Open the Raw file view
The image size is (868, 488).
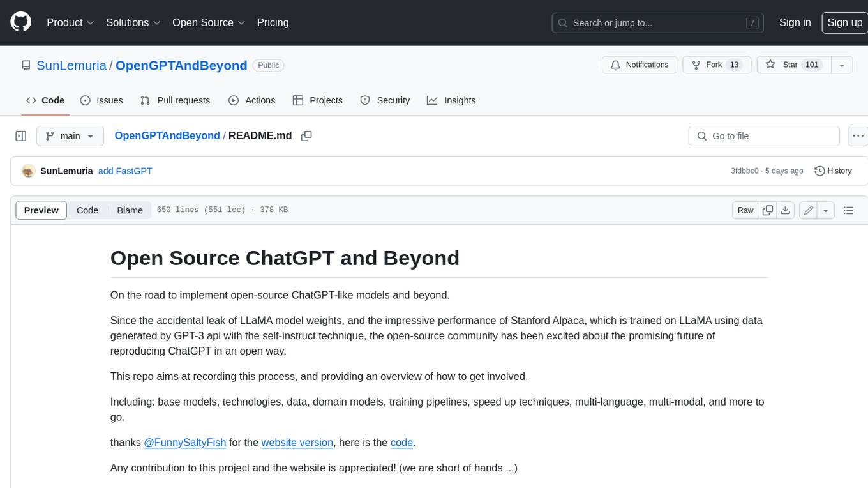coord(745,210)
